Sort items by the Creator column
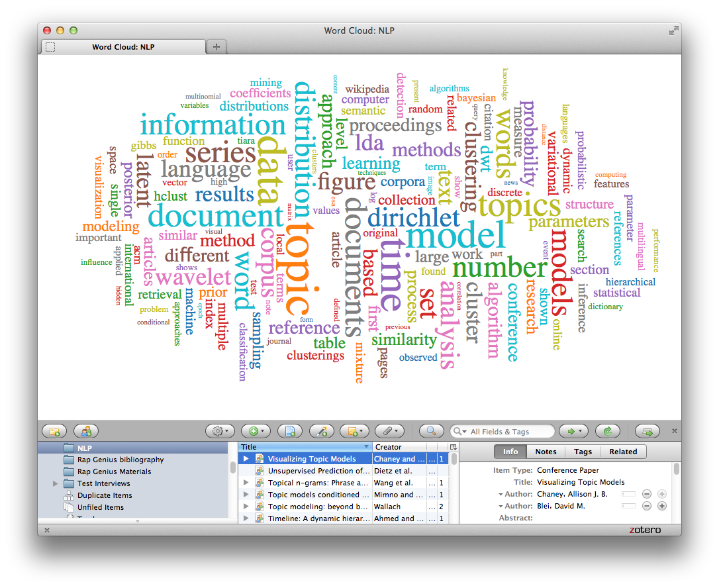The width and height of the screenshot is (719, 588). point(399,447)
